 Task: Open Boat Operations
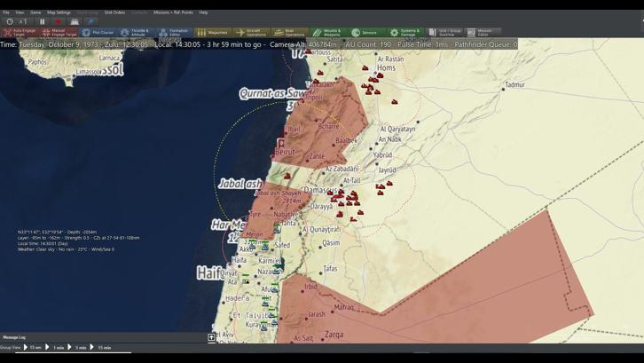[x=290, y=33]
